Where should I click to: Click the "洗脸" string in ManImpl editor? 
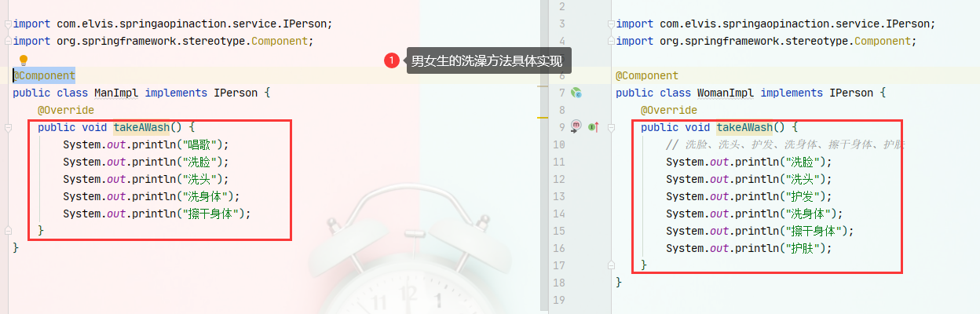click(x=199, y=162)
